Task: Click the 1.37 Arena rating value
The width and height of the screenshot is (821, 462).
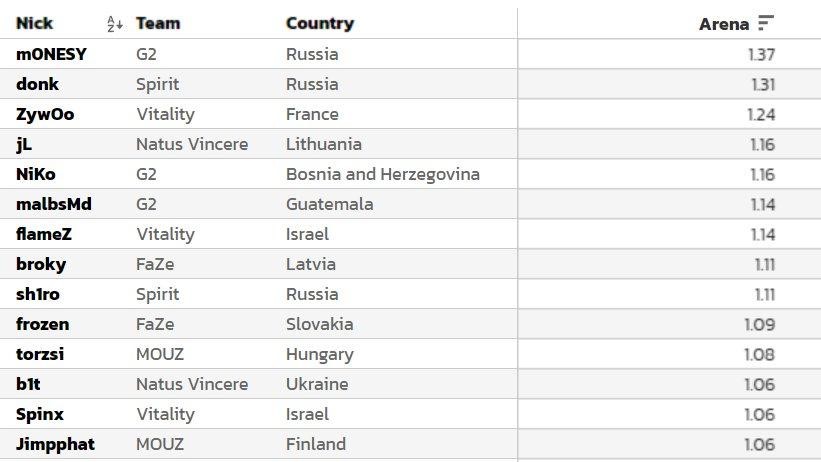Action: (761, 54)
